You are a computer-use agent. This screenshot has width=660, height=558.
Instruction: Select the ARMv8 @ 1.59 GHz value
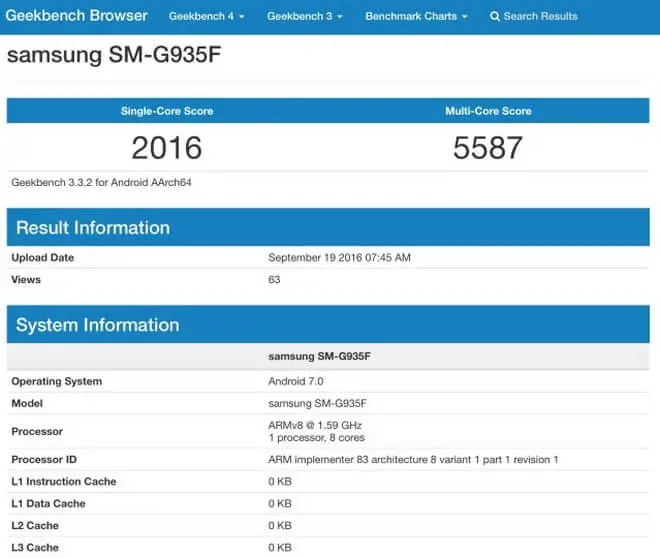315,425
